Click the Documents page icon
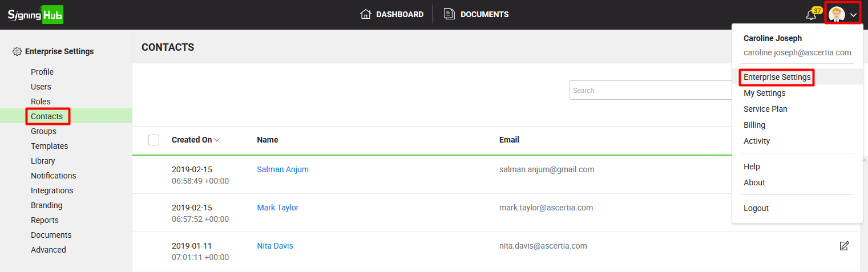 point(450,14)
